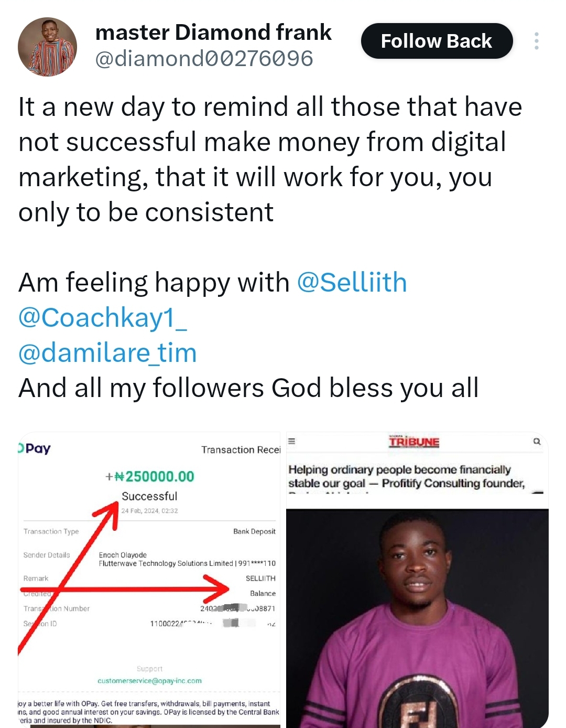Open the three-dot more options menu

point(536,41)
